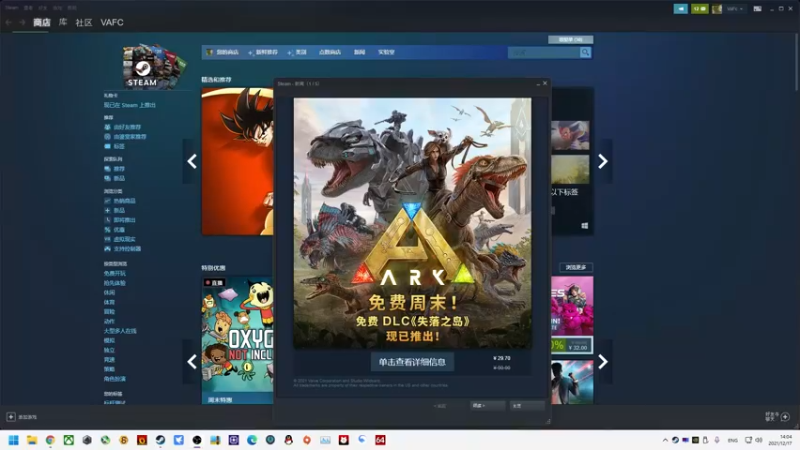Open Friends and Chat at bottom right
Screen dimensions: 800x450
point(778,417)
